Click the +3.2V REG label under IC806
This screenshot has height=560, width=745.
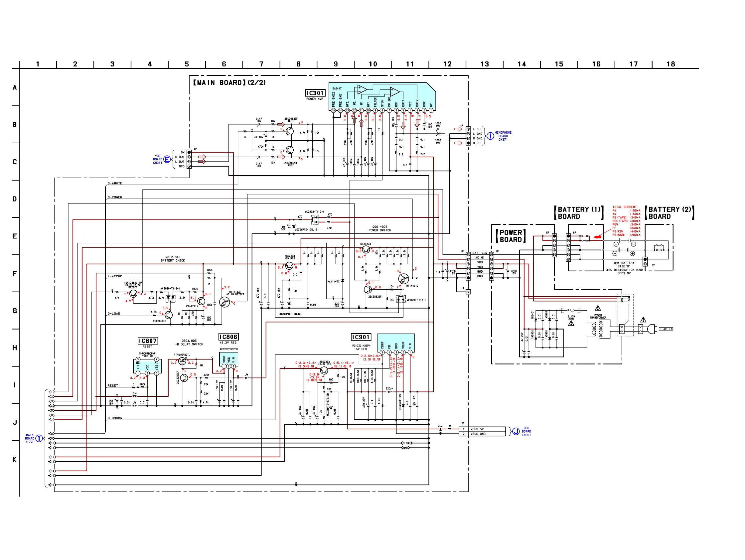228,343
